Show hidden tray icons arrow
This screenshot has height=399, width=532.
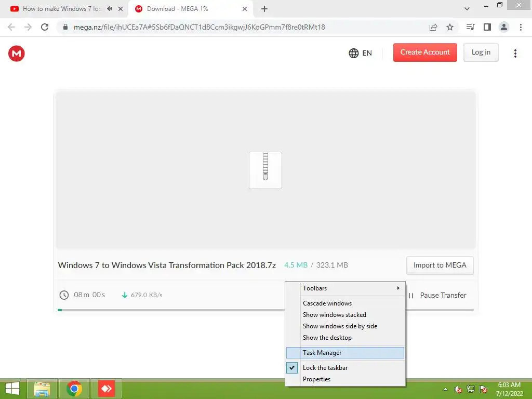pos(445,390)
